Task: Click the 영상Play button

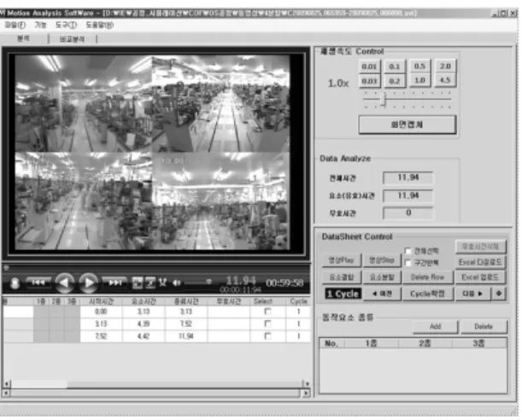Action: click(x=342, y=260)
